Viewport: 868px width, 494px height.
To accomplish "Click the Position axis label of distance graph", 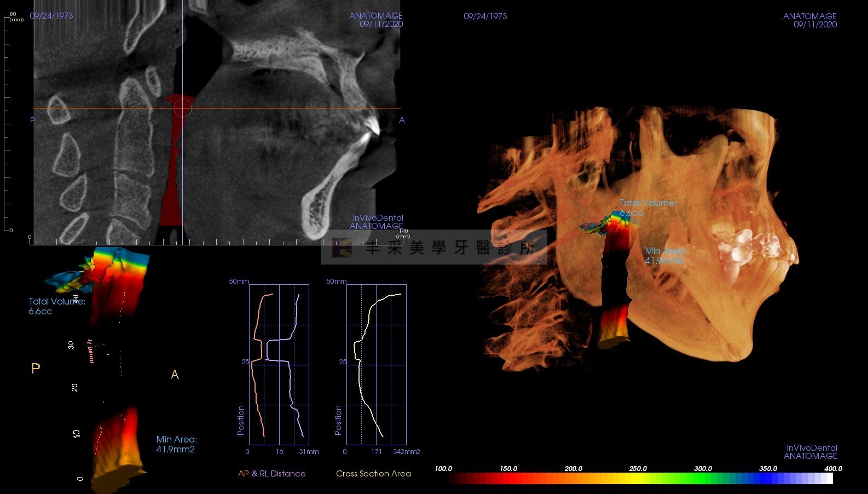I will [x=241, y=420].
